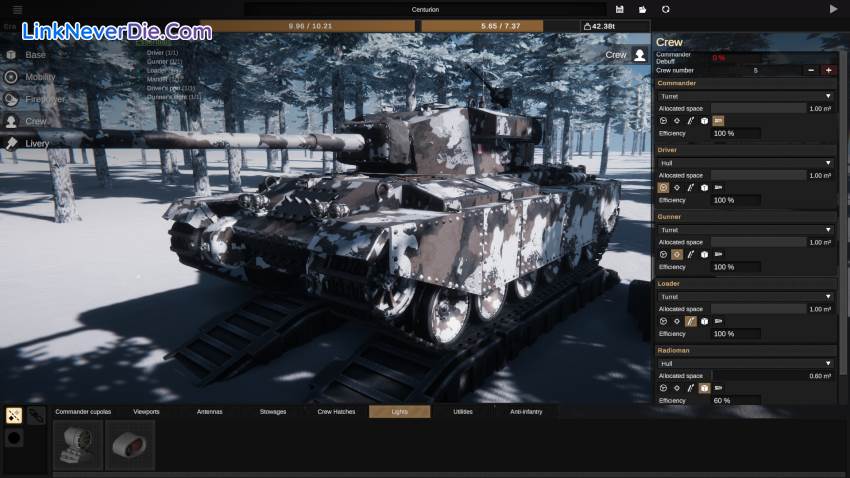Switch to the Crew Hatches tab
Image resolution: width=850 pixels, height=478 pixels.
[x=336, y=412]
